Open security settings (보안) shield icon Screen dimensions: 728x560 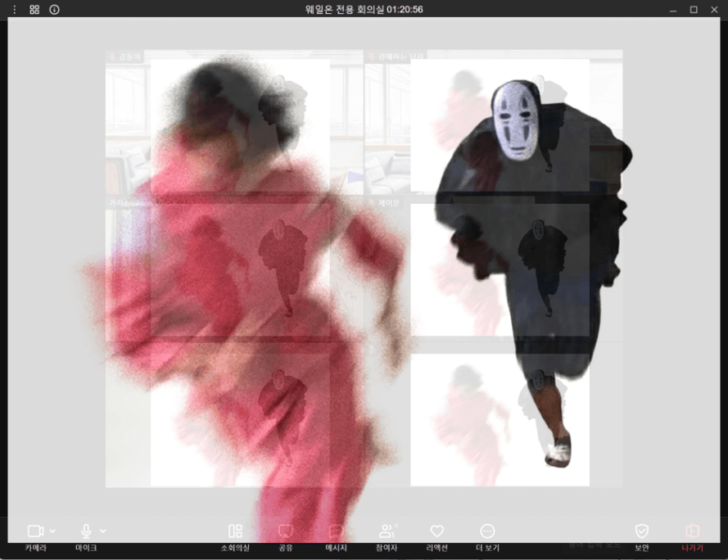(x=642, y=537)
